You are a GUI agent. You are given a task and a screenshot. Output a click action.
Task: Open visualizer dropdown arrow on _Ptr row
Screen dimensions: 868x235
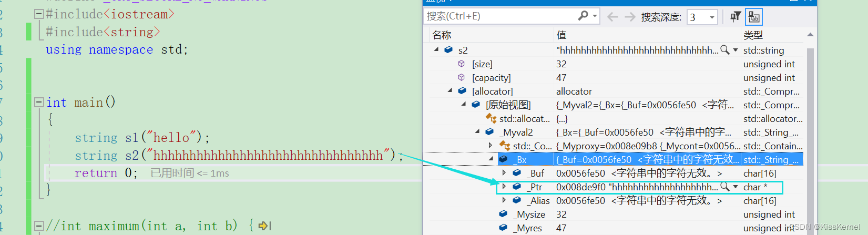[x=736, y=187]
